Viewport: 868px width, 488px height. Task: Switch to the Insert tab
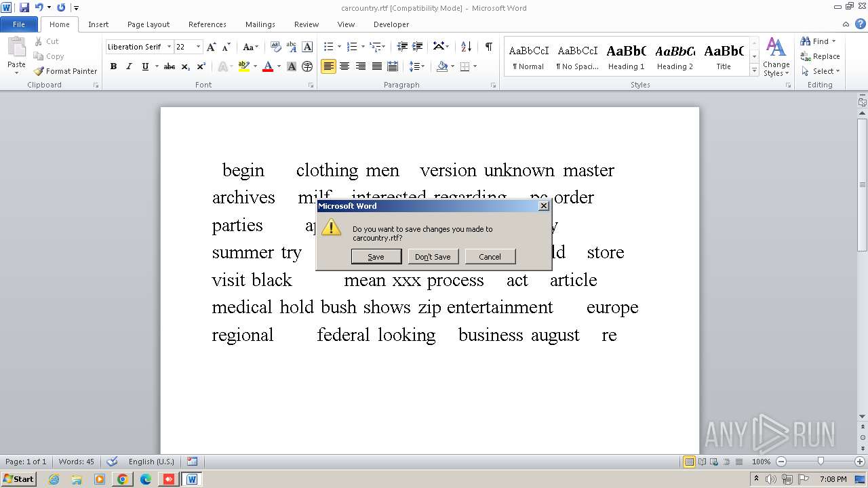coord(98,24)
